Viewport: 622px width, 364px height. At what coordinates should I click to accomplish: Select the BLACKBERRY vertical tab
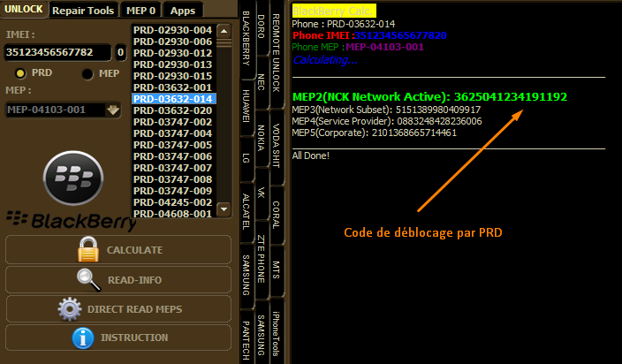click(x=246, y=39)
